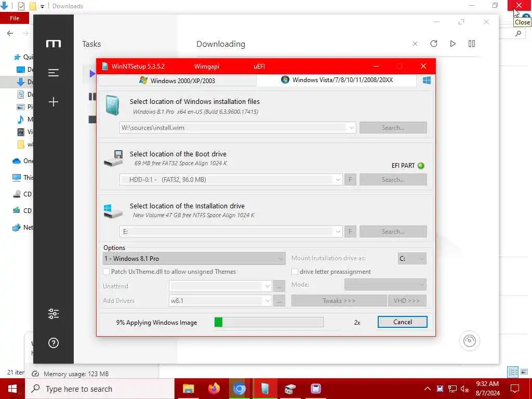Go back in File Explorer
The width and height of the screenshot is (532, 399).
(10, 33)
